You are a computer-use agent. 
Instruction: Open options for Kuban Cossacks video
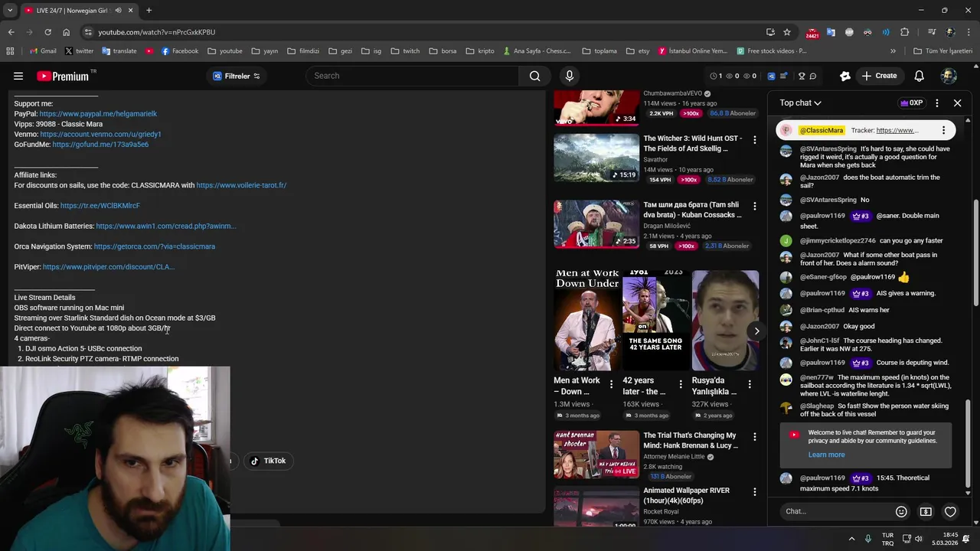coord(754,207)
